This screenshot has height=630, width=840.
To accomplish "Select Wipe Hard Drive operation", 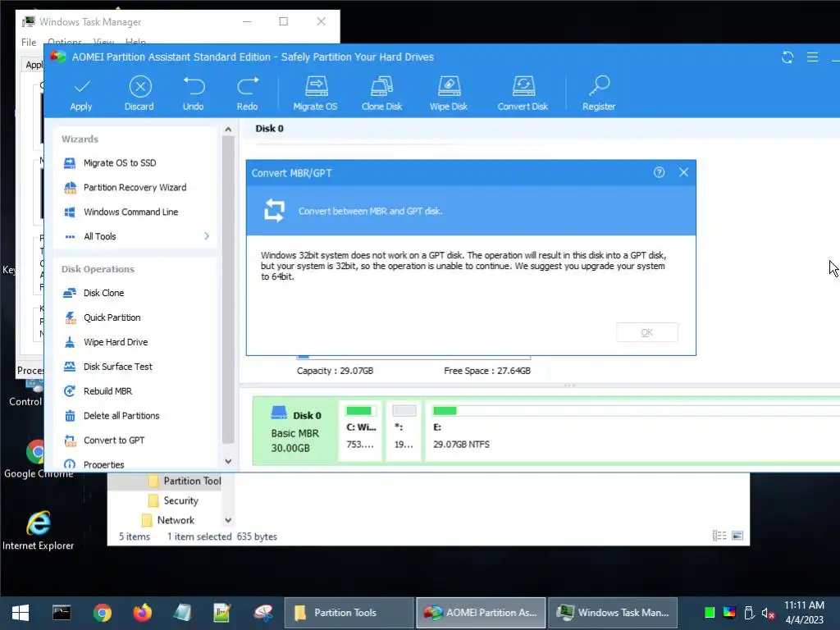I will click(x=116, y=342).
